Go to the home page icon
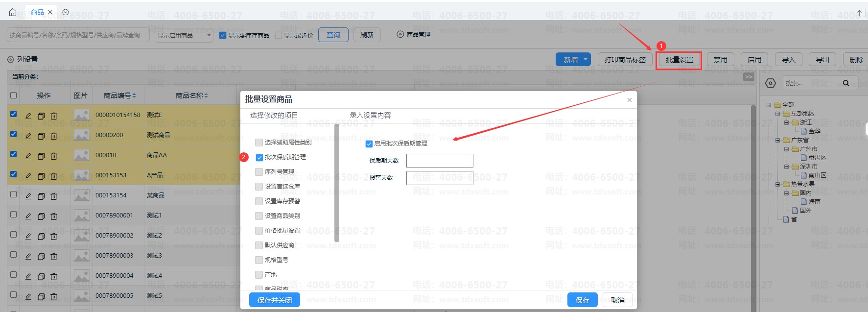Viewport: 868px width, 312px height. pyautogui.click(x=13, y=12)
